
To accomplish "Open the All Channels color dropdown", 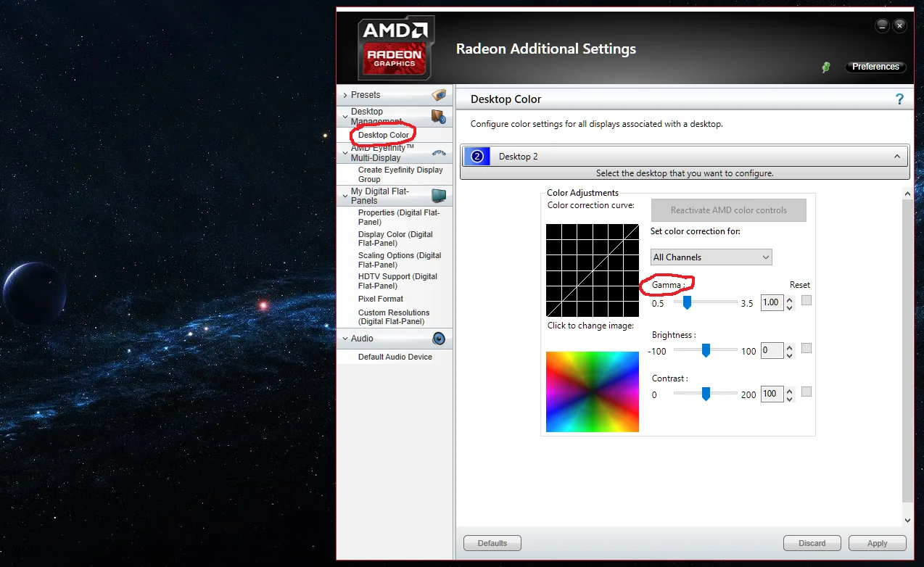I will (711, 257).
